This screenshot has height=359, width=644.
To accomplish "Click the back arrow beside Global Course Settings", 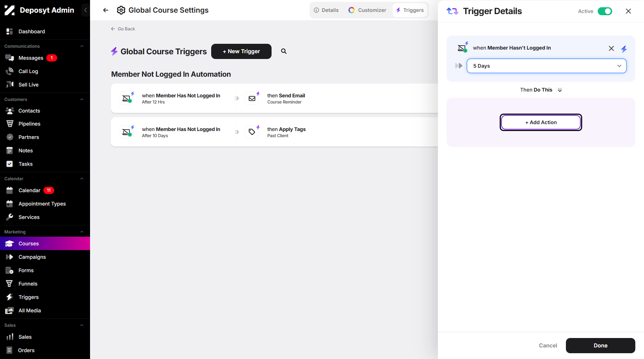I will pos(106,10).
